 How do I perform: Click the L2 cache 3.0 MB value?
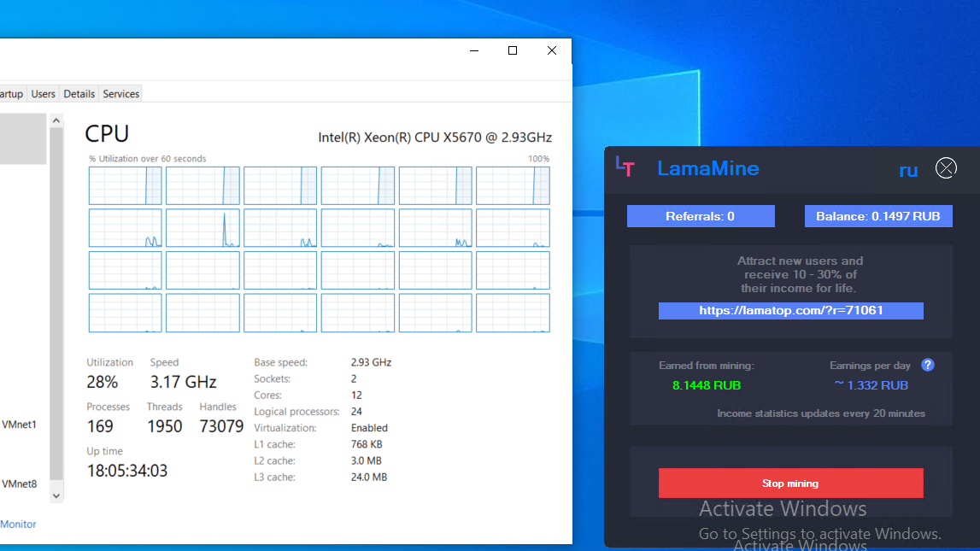tap(367, 461)
